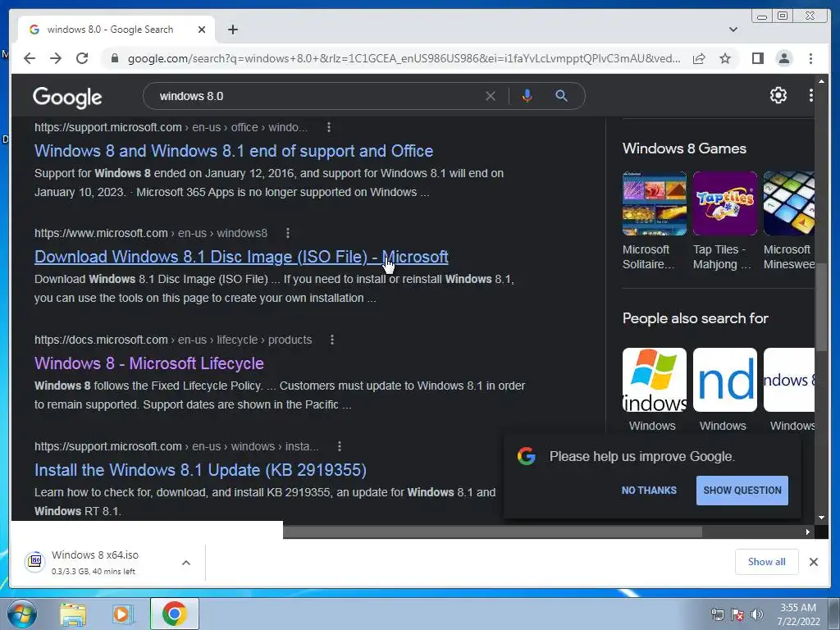Open options for the support.microsoft.com insta... result
The height and width of the screenshot is (630, 840).
339,446
